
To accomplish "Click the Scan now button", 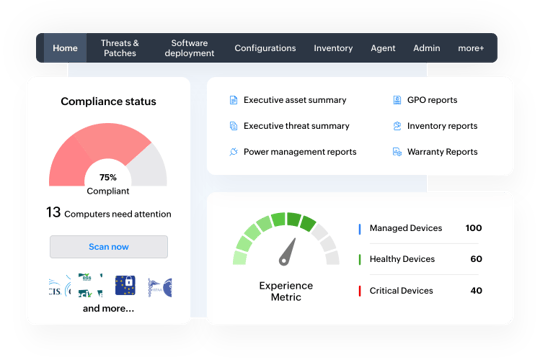I will pos(109,247).
